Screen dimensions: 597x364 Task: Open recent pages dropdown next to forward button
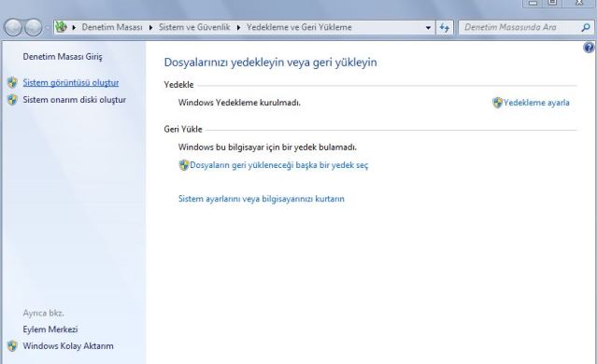48,27
